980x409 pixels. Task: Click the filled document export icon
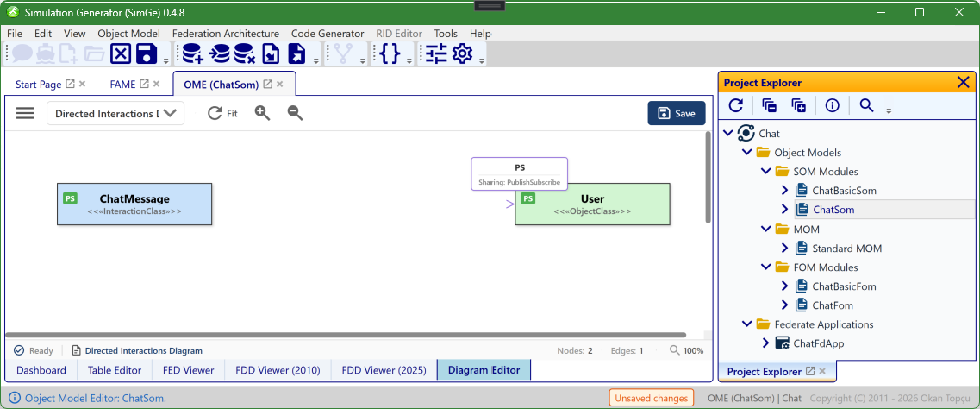pos(296,53)
